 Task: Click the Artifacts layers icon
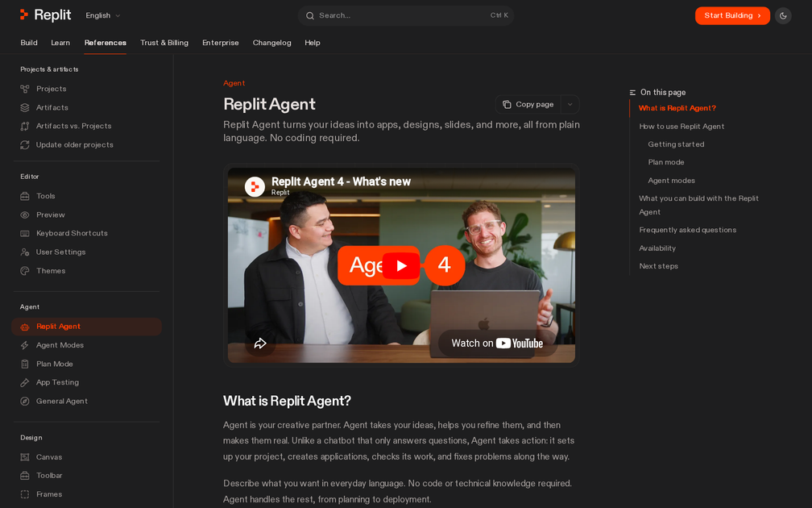click(x=24, y=108)
